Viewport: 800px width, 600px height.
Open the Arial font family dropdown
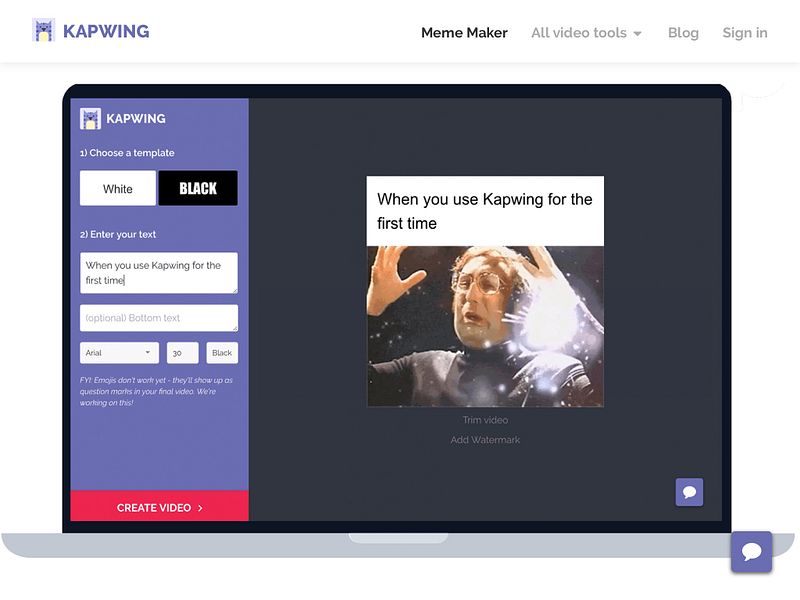pyautogui.click(x=118, y=352)
